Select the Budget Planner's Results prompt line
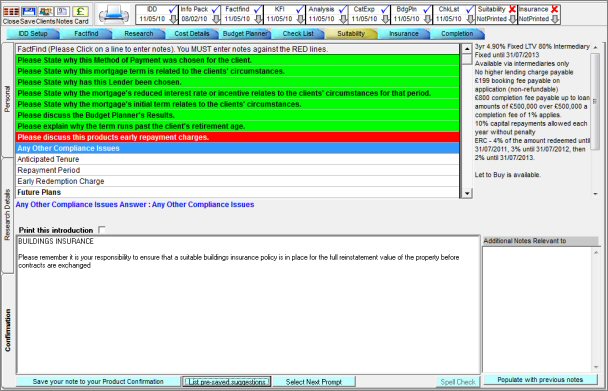Screen dimensions: 608x391 coord(238,115)
